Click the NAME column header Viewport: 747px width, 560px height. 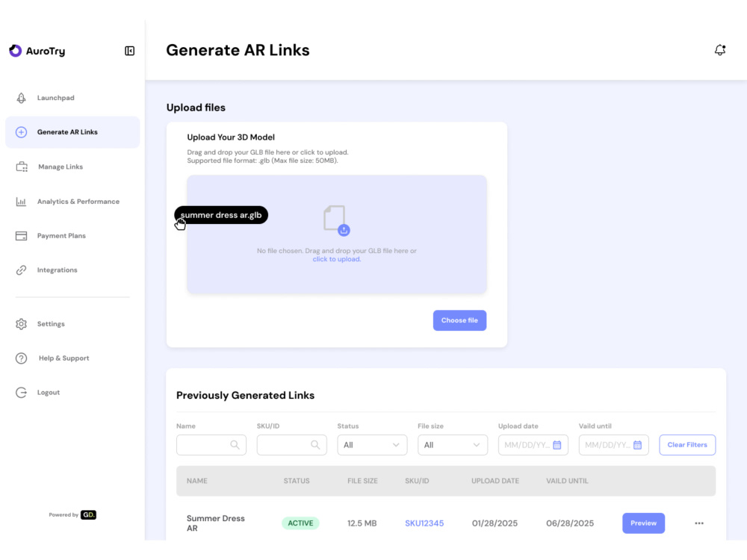point(196,482)
